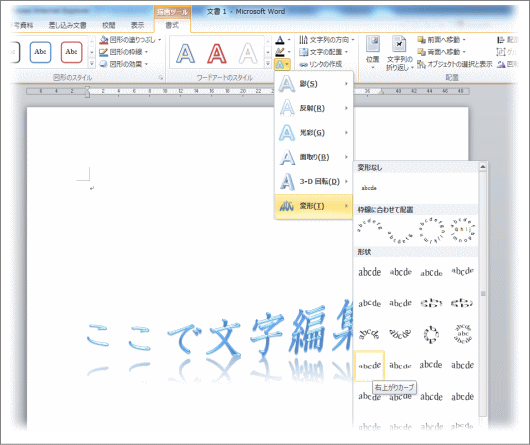Click the text outline pen icon

point(280,52)
